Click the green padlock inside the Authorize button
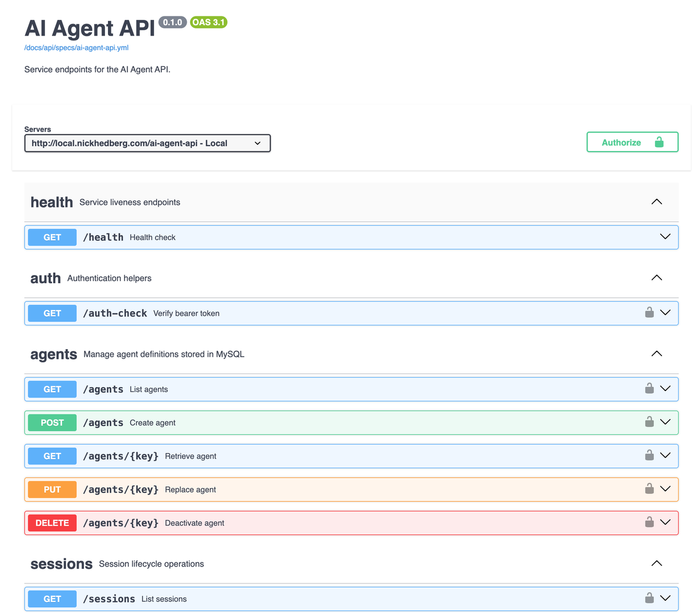The height and width of the screenshot is (612, 700). coord(659,142)
